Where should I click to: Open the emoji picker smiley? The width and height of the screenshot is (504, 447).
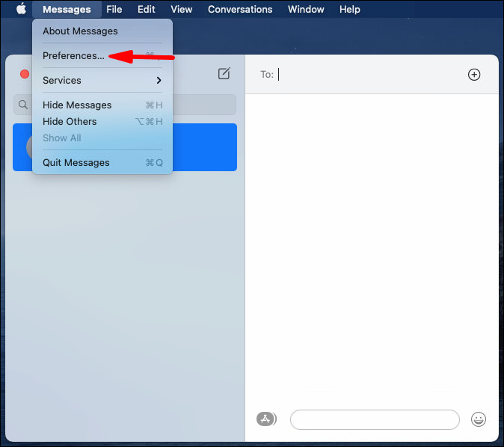(479, 419)
